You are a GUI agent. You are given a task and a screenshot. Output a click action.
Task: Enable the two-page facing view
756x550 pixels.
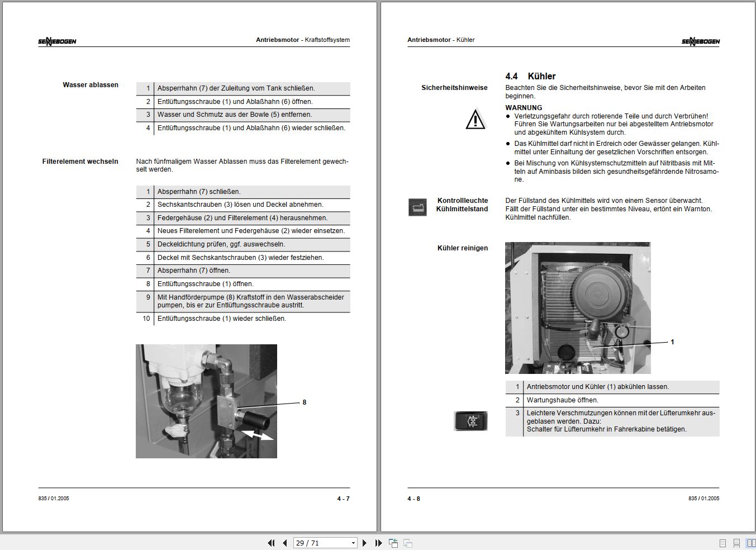click(749, 542)
